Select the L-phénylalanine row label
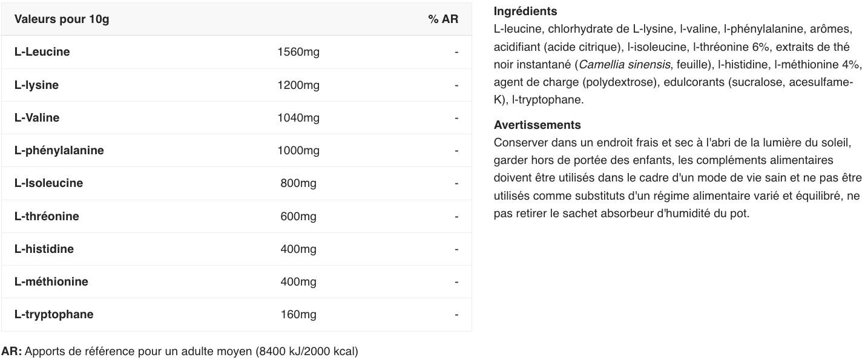Image resolution: width=868 pixels, height=363 pixels. pyautogui.click(x=59, y=151)
